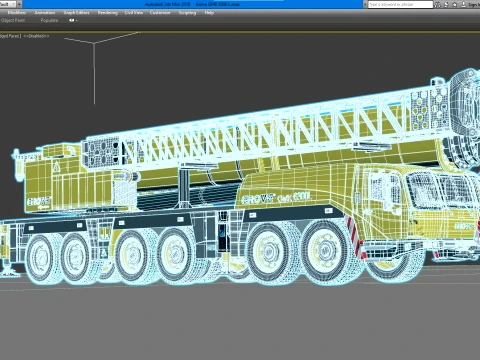The image size is (480, 360).
Task: Switch to the Populate ribbon tab
Action: coord(49,20)
